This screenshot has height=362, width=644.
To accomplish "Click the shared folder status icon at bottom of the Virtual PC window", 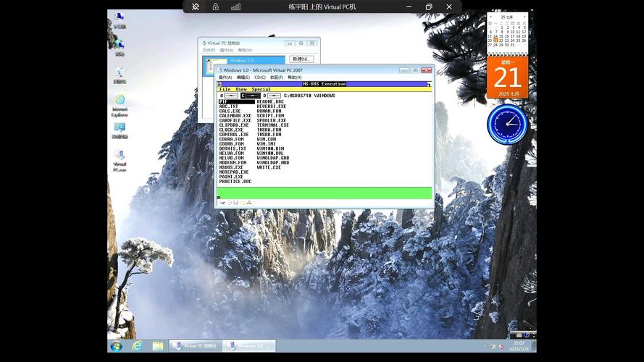I will tap(243, 203).
